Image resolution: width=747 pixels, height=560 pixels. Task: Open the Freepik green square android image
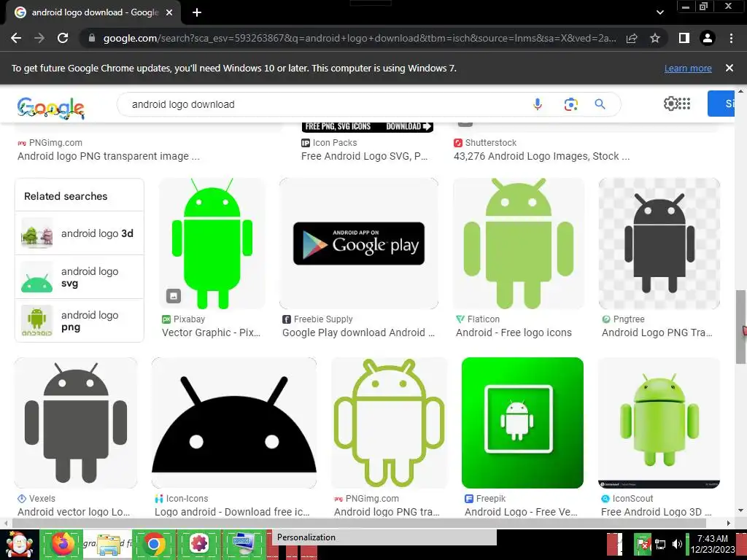[522, 423]
